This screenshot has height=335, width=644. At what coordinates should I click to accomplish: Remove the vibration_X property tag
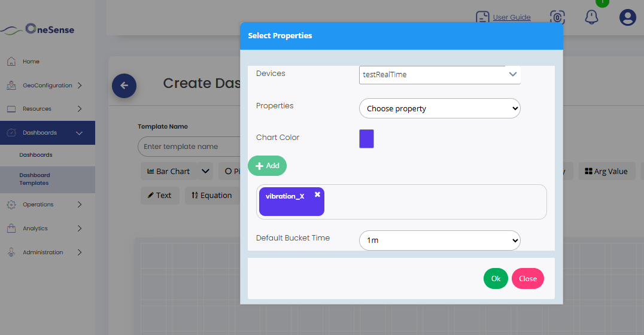tap(317, 194)
